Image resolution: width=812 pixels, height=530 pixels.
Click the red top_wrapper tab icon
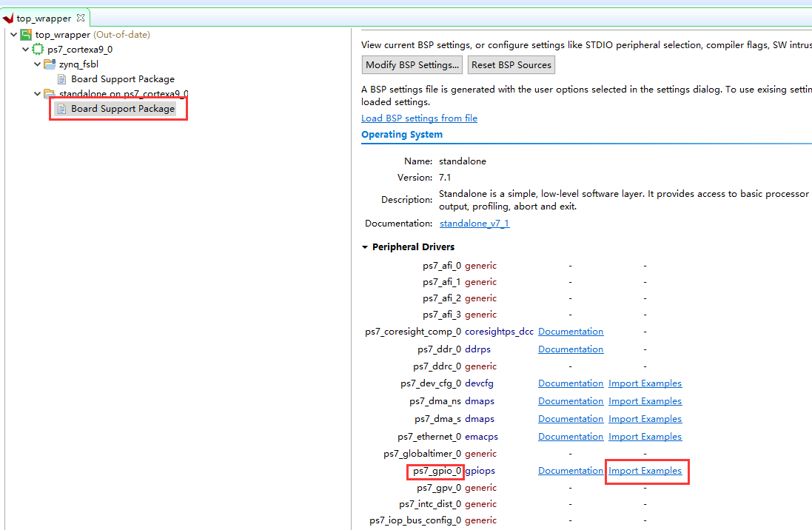click(7, 19)
